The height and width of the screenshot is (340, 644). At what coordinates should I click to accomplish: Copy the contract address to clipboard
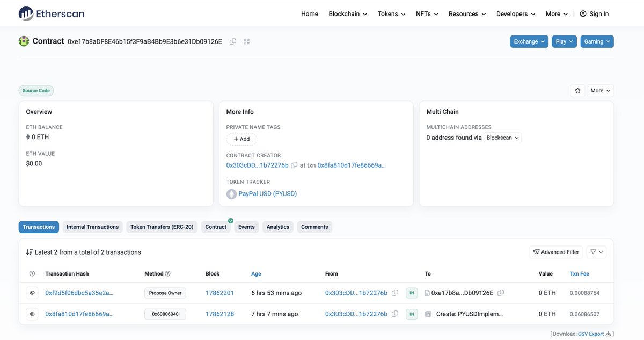[233, 41]
